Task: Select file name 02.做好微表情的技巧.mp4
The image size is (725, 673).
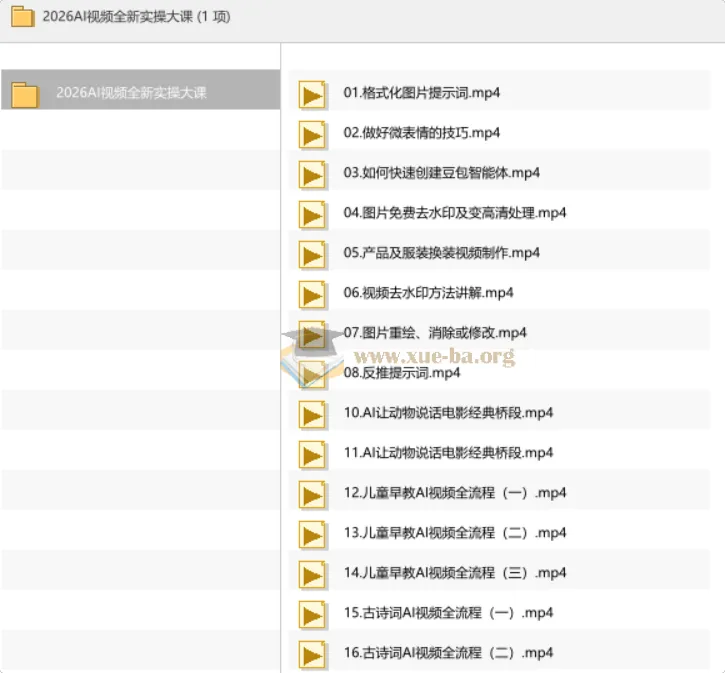Action: (422, 133)
